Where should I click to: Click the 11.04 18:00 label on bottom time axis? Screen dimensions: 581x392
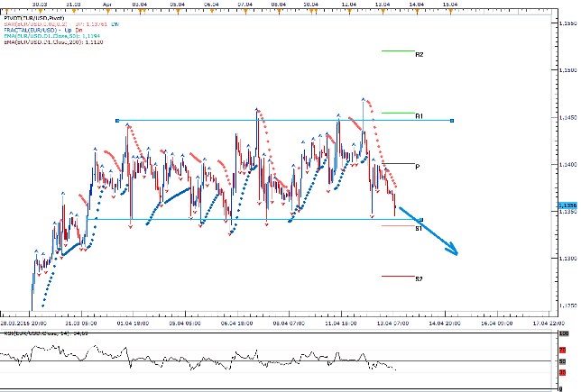[340, 321]
